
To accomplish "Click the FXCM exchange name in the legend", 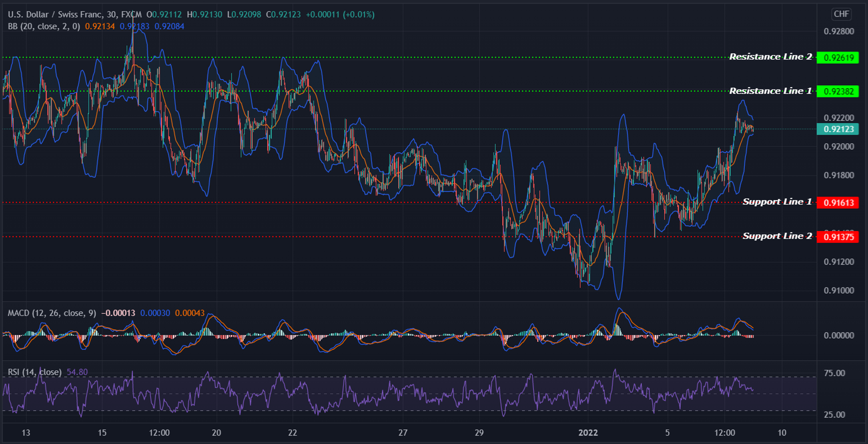I will click(x=131, y=14).
